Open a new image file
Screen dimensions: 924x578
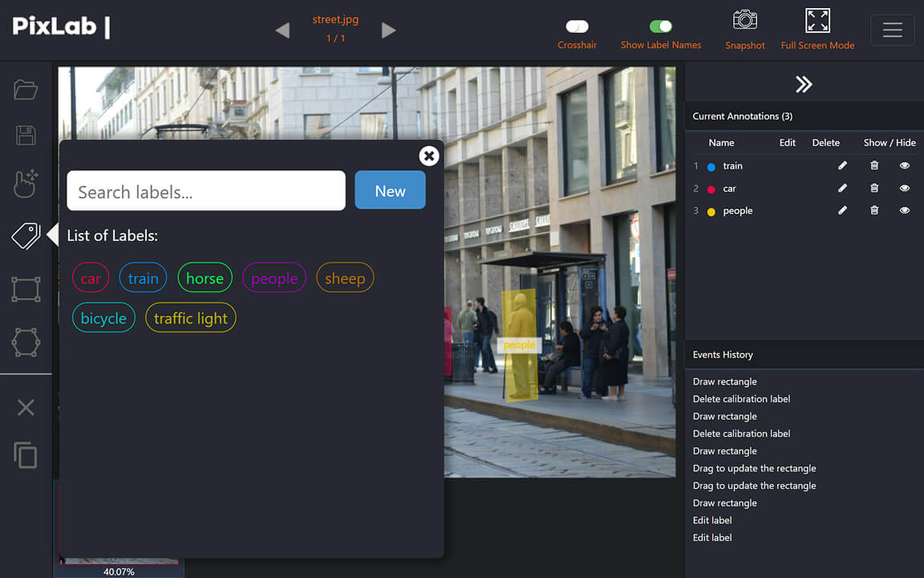click(26, 90)
